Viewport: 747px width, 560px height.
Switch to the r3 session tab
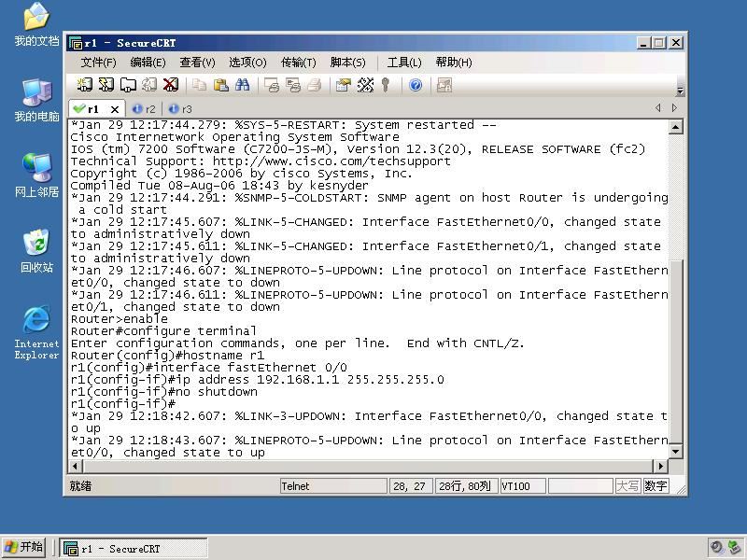click(181, 109)
